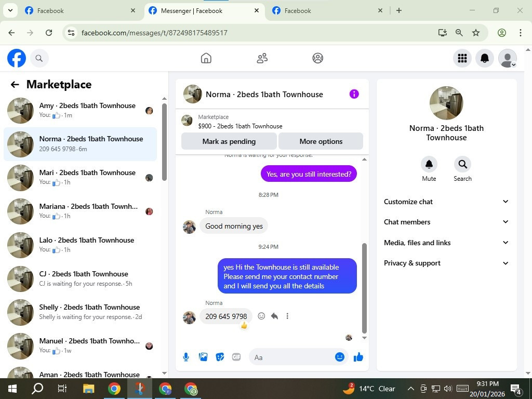Attach a photo or file

pos(203,357)
